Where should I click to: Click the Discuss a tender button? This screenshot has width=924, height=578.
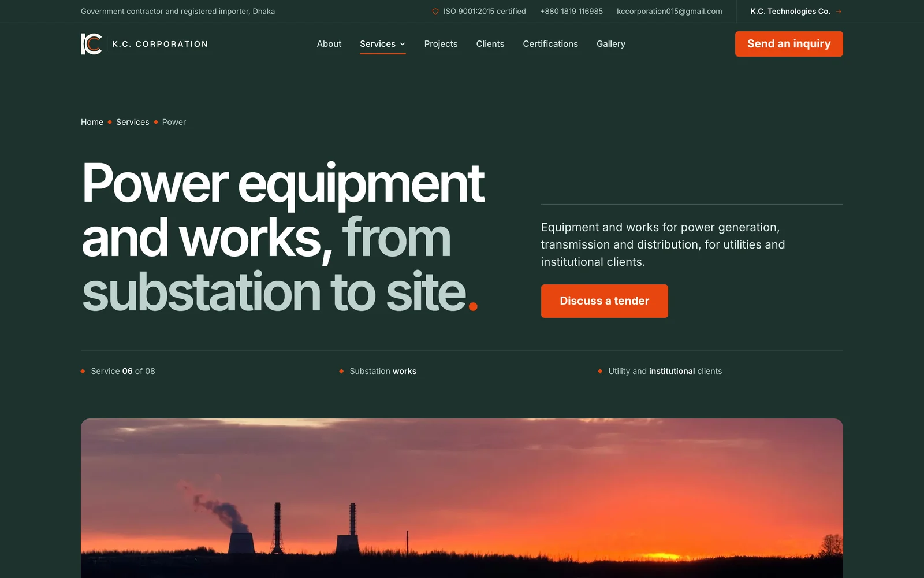(x=605, y=301)
